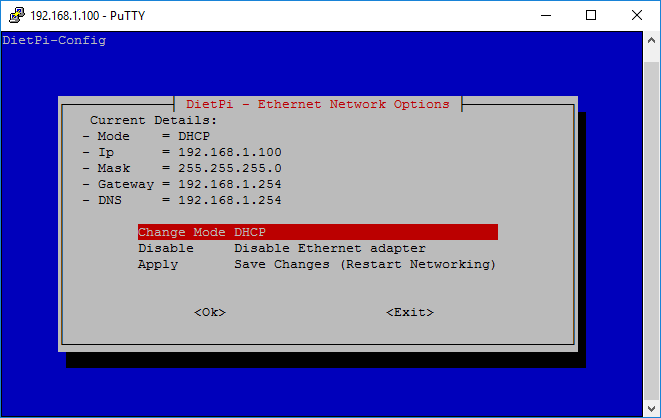Click the DietPi-Config header text
The width and height of the screenshot is (661, 418).
[x=54, y=40]
